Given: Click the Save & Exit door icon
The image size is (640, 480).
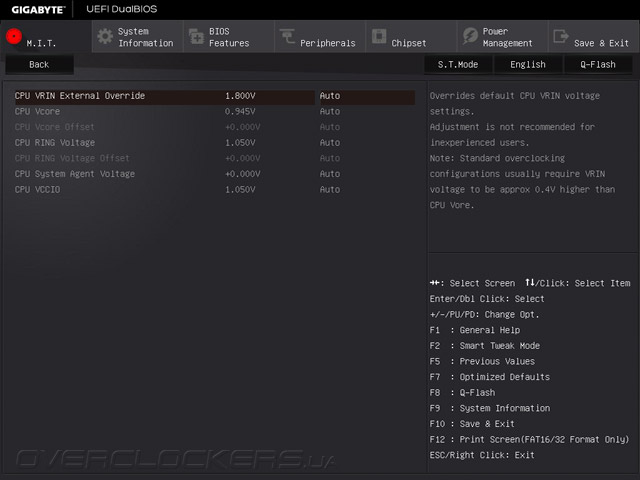Looking at the screenshot, I should (x=561, y=36).
